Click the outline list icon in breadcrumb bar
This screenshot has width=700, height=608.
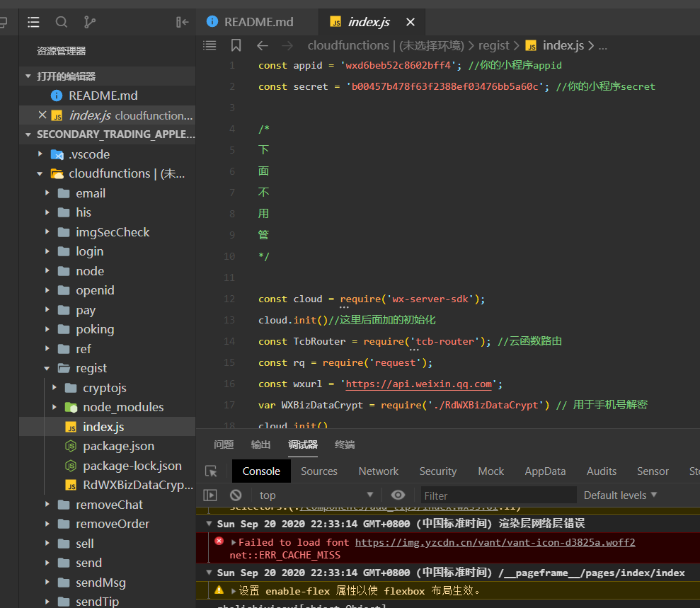click(210, 45)
